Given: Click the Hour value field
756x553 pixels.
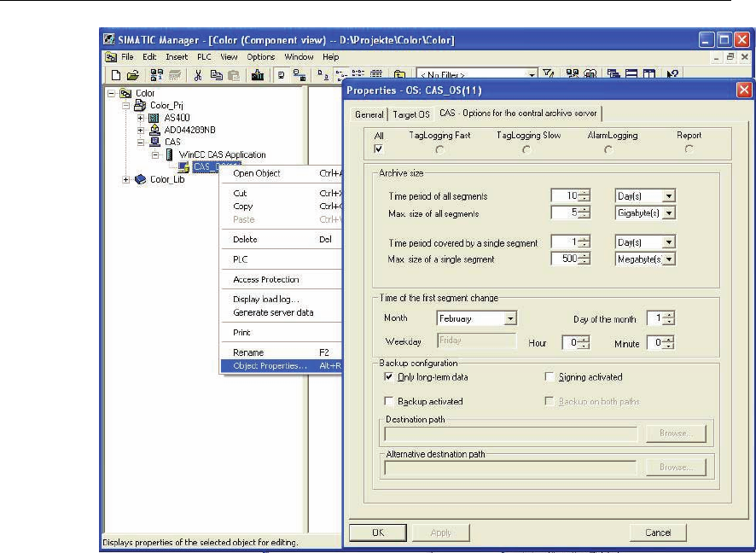Looking at the screenshot, I should 571,343.
